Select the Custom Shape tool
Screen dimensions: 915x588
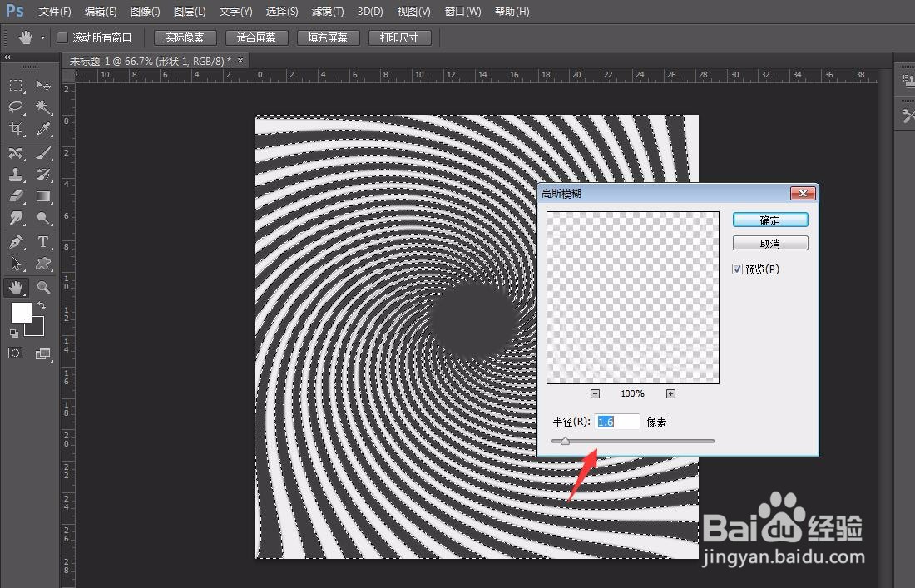tap(42, 264)
